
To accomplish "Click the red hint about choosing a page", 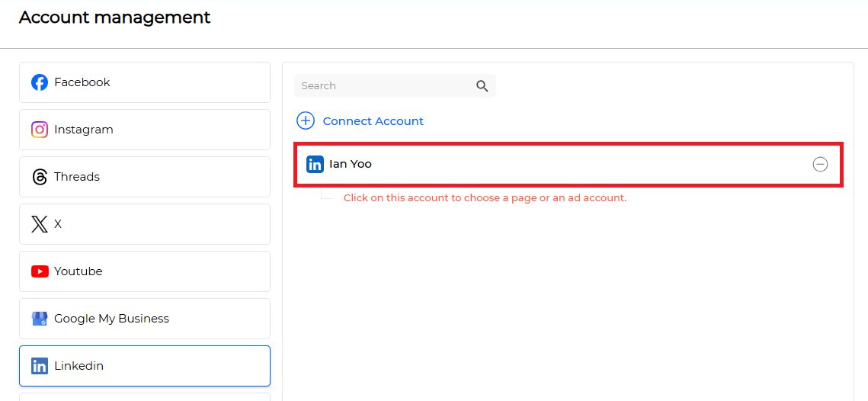I will (485, 197).
